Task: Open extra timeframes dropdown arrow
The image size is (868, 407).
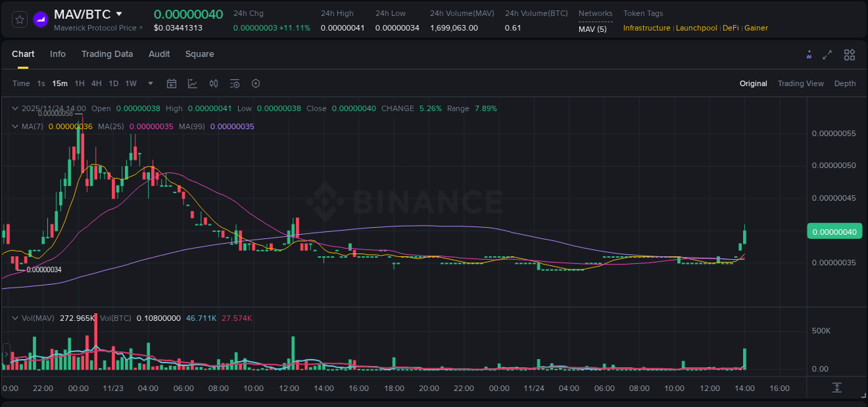Action: 149,83
